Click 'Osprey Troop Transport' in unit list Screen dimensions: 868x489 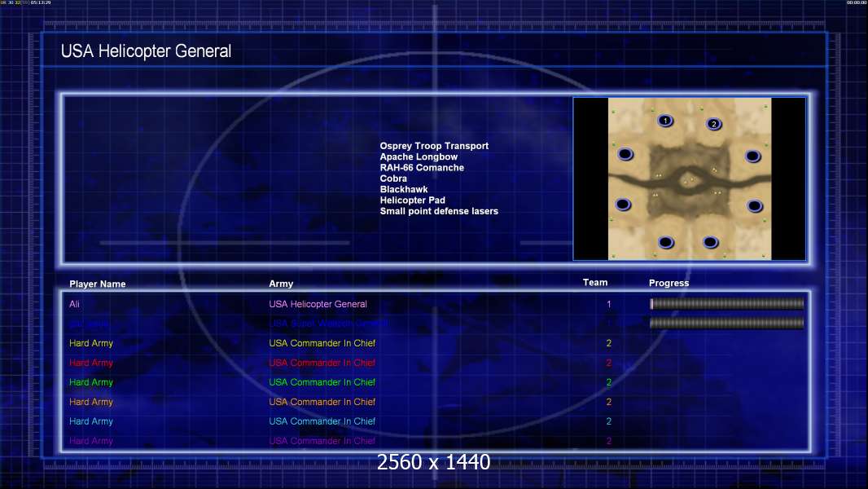434,146
